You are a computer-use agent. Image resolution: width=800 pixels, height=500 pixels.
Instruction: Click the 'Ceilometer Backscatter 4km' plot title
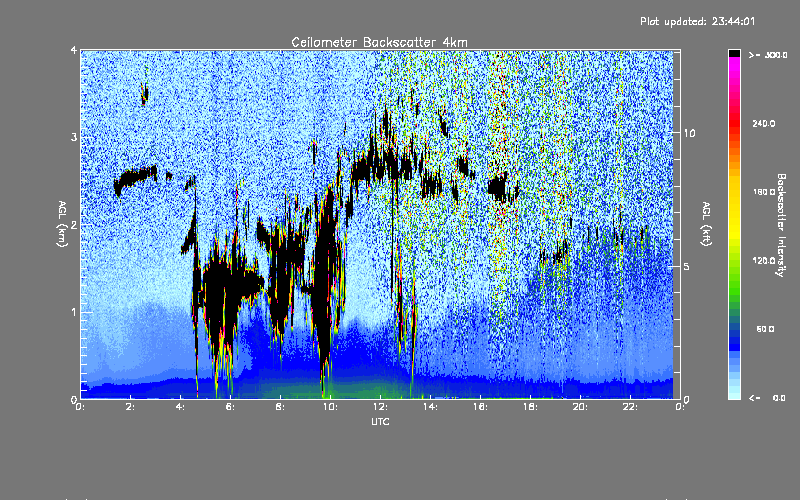pyautogui.click(x=379, y=42)
